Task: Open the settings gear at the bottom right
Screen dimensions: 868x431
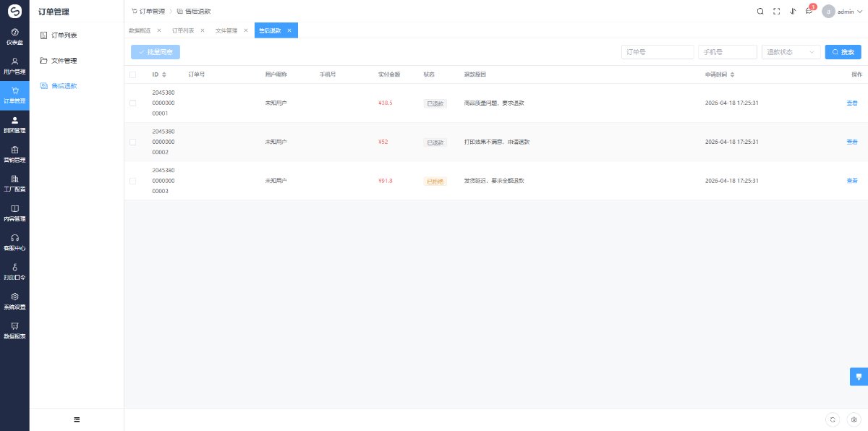Action: coord(854,419)
